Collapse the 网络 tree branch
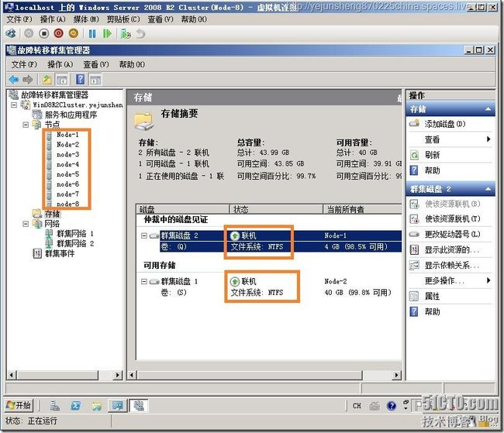504x433 pixels. 26,224
